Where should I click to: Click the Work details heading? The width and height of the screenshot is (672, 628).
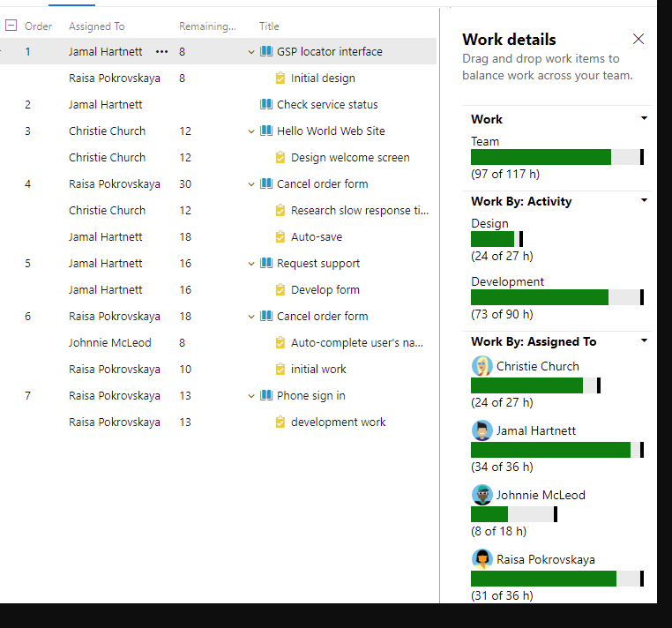tap(509, 39)
